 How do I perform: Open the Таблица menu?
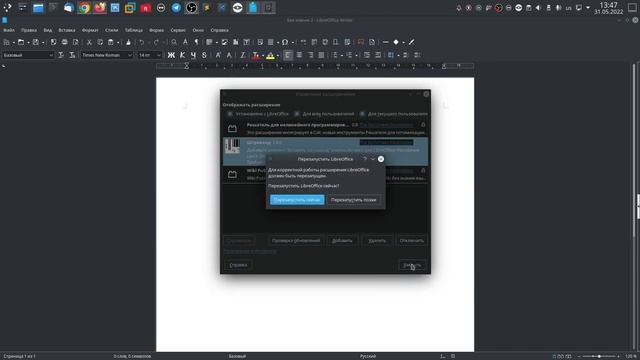(133, 30)
